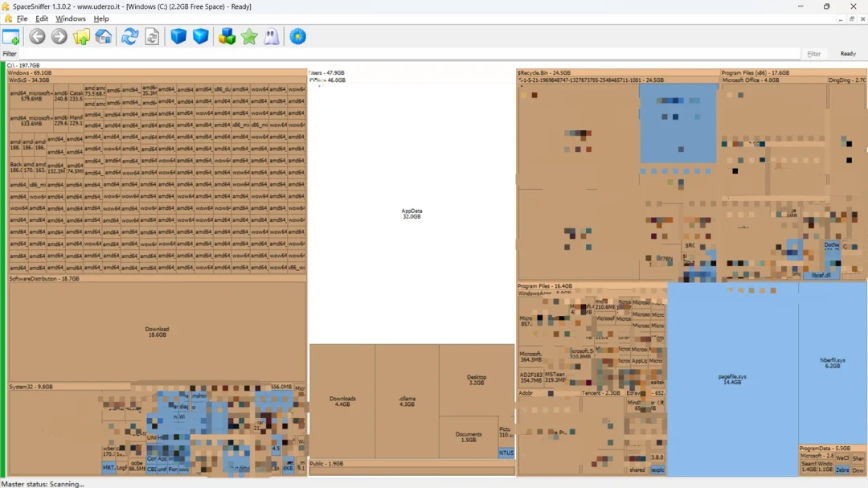The width and height of the screenshot is (868, 488).
Task: Toggle file classes style with the colored cubes icon
Action: pyautogui.click(x=227, y=37)
